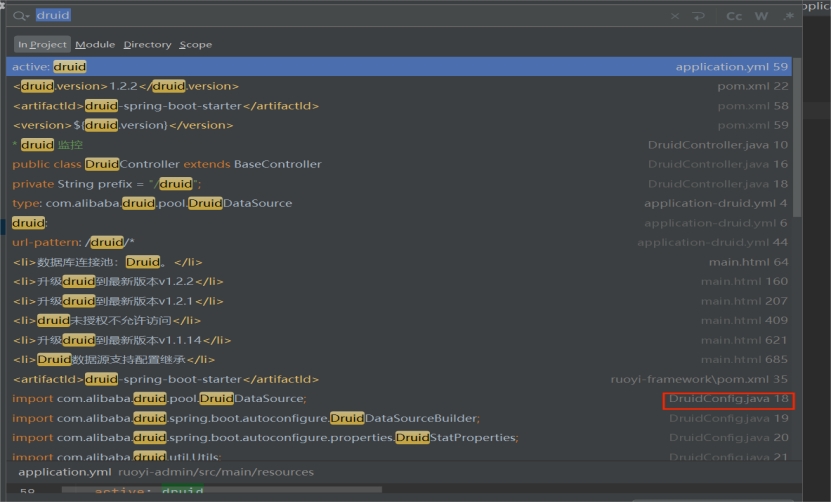This screenshot has width=831, height=502.
Task: Click in the druid search input field
Action: (300, 16)
